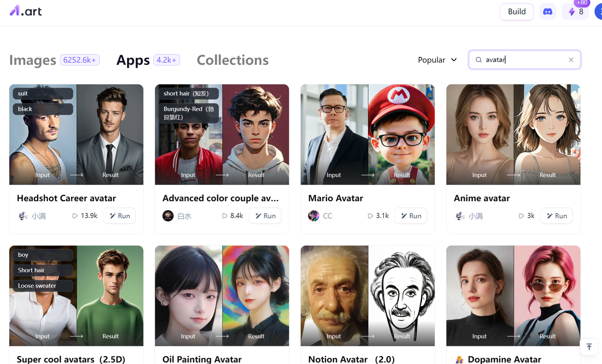Click play count icon beside 13.9k

75,216
